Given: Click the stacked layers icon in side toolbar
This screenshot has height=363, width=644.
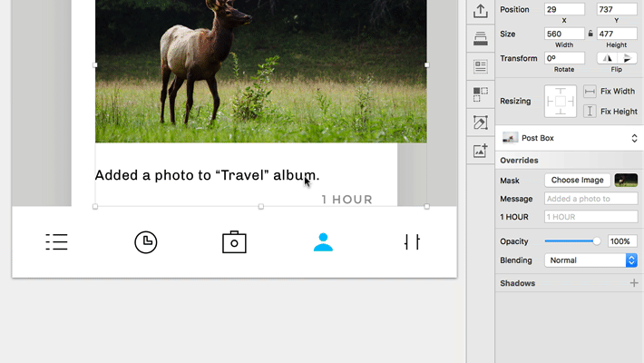Looking at the screenshot, I should pos(481,38).
